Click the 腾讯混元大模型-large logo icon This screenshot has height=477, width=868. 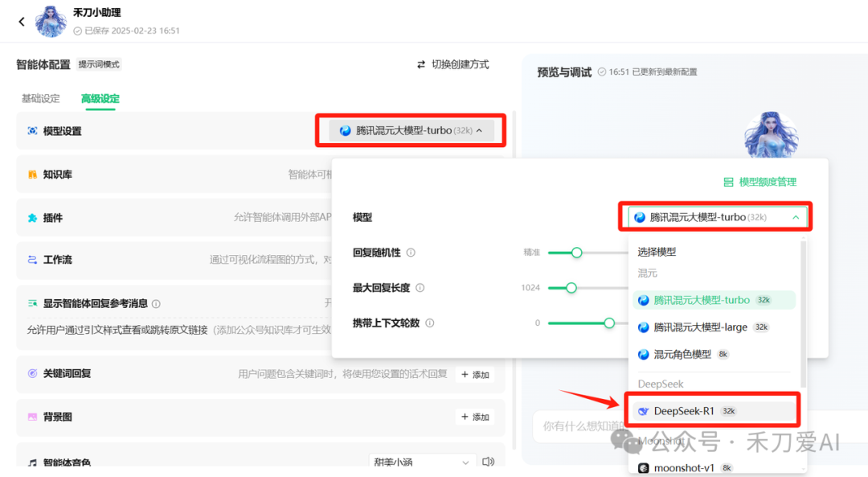643,327
